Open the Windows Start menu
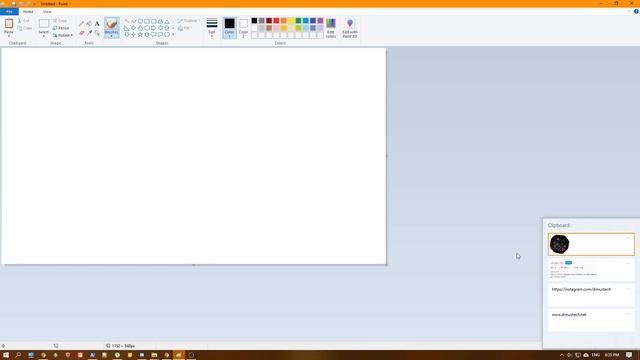 (x=6, y=355)
